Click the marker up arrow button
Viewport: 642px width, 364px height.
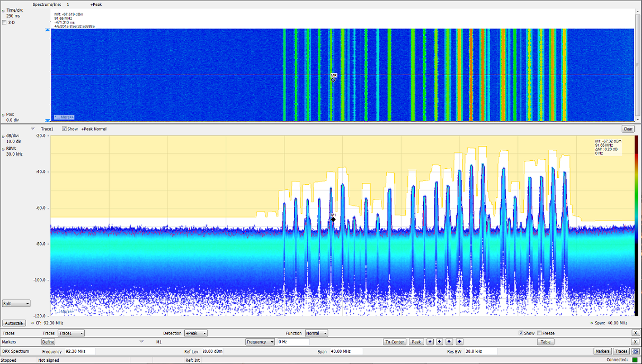[459, 342]
